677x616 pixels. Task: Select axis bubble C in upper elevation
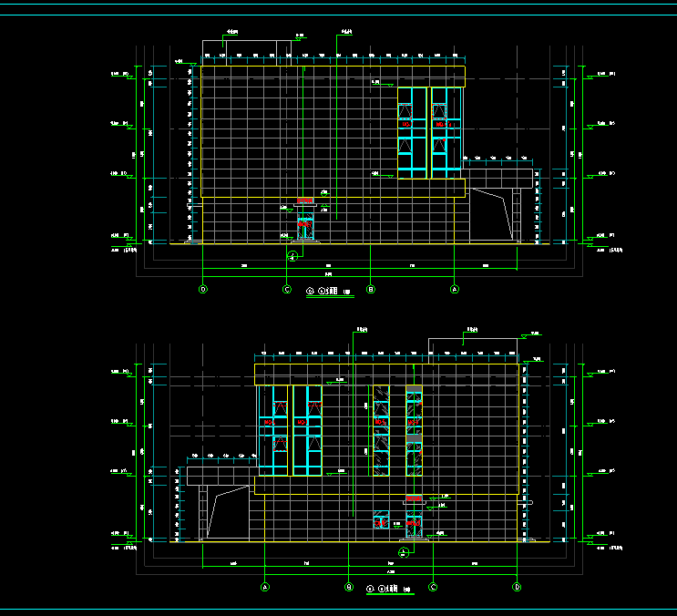click(x=287, y=289)
